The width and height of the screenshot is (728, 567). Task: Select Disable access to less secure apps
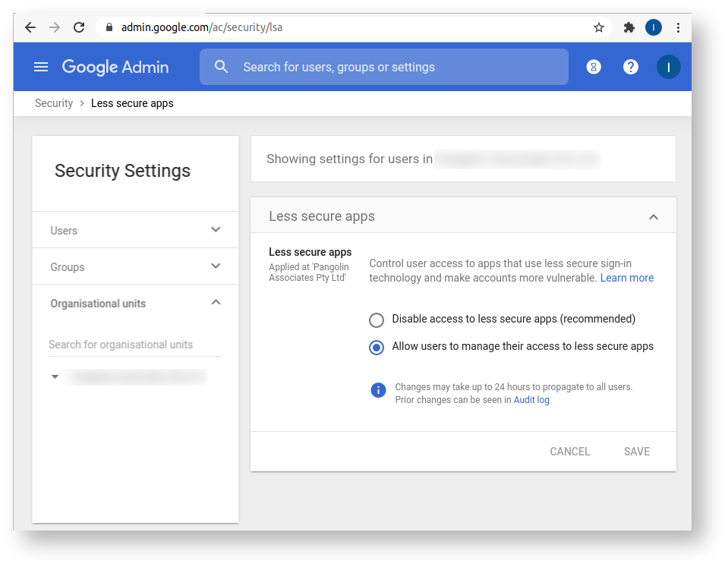(377, 320)
